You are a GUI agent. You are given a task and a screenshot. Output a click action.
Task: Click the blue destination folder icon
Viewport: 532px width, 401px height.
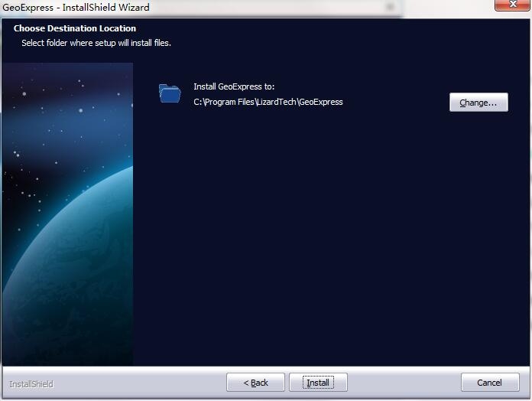170,93
